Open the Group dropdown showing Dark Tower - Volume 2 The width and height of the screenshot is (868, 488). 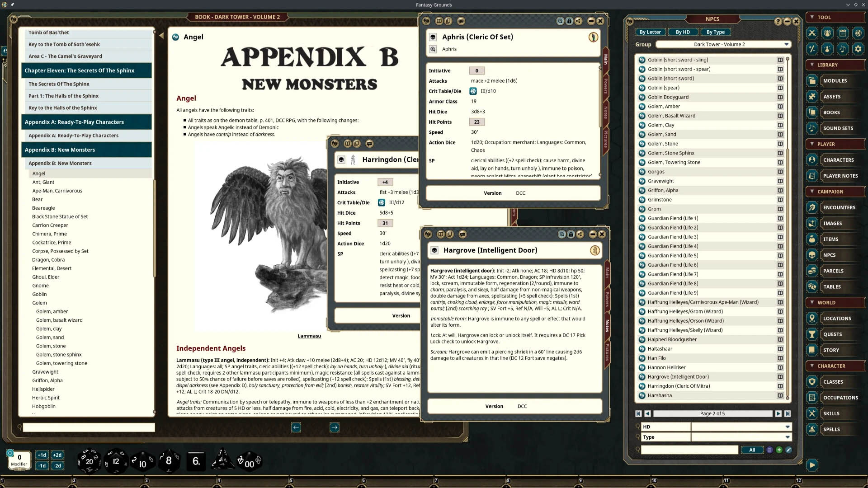722,44
